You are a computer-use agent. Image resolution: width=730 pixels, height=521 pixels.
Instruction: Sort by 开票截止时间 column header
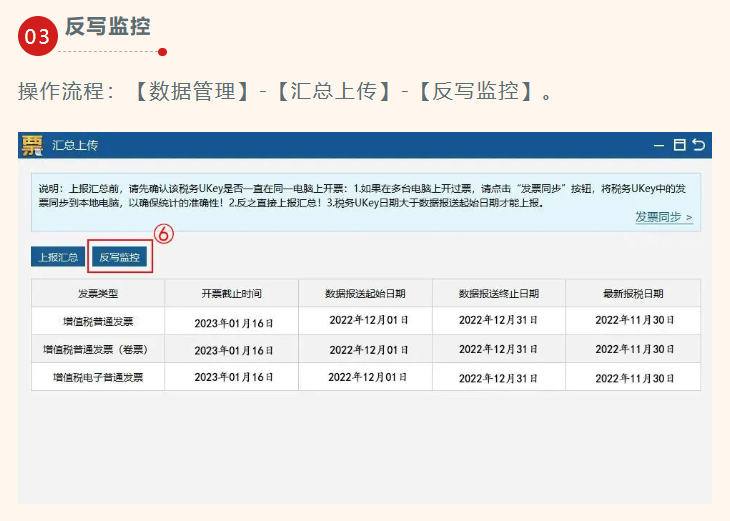[x=232, y=293]
